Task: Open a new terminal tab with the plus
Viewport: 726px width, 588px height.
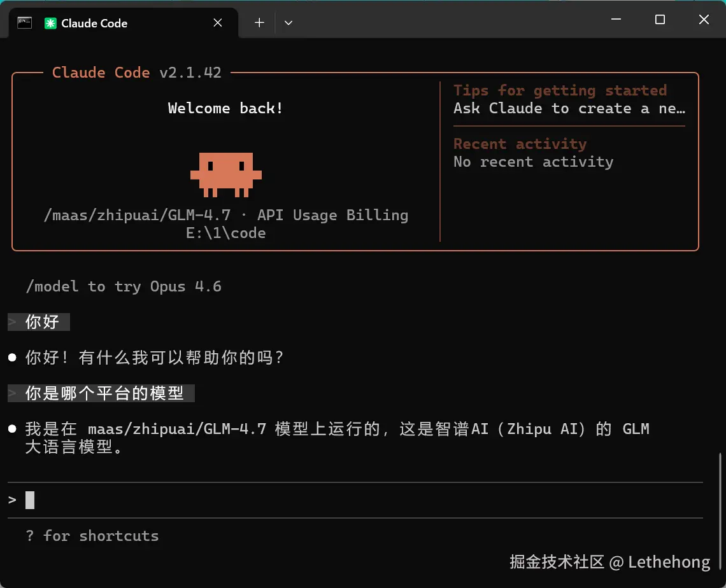Action: tap(259, 23)
